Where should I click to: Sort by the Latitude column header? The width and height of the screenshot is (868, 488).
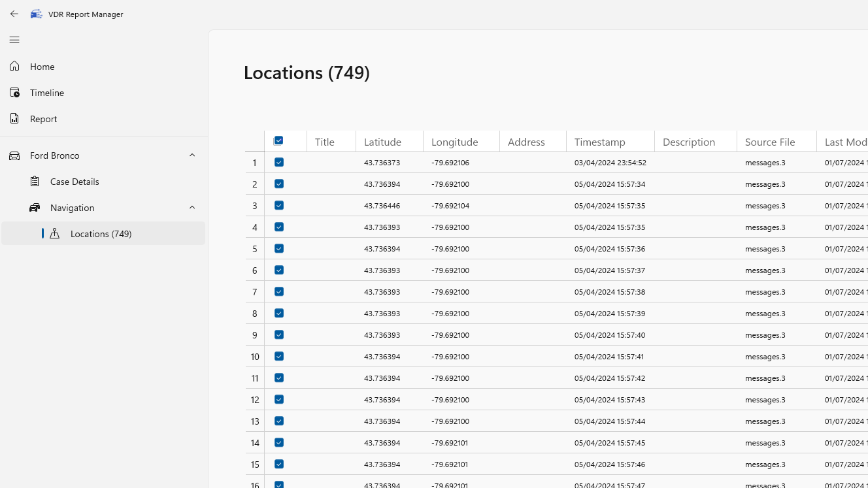(382, 142)
